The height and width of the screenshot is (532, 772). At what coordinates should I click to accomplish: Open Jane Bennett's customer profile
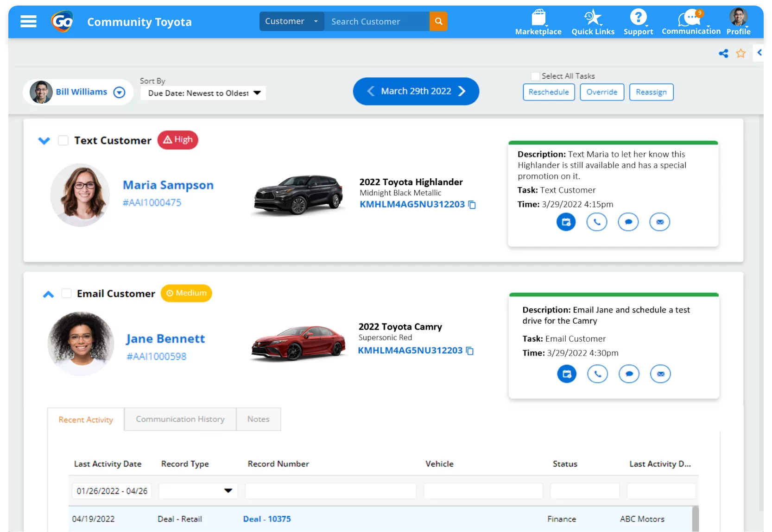tap(165, 339)
